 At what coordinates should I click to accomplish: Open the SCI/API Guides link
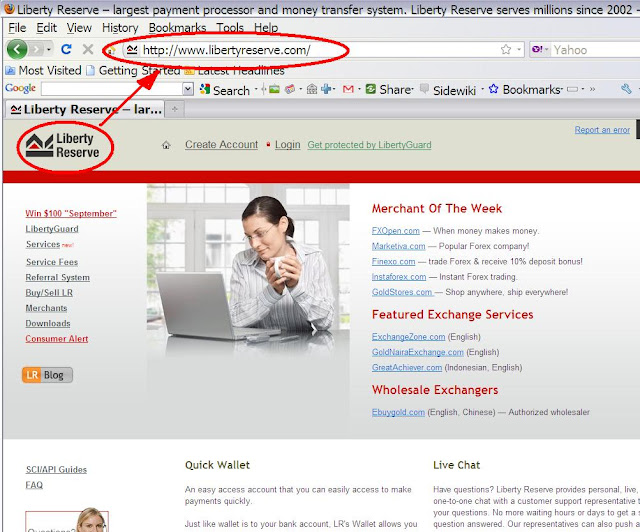pos(56,470)
